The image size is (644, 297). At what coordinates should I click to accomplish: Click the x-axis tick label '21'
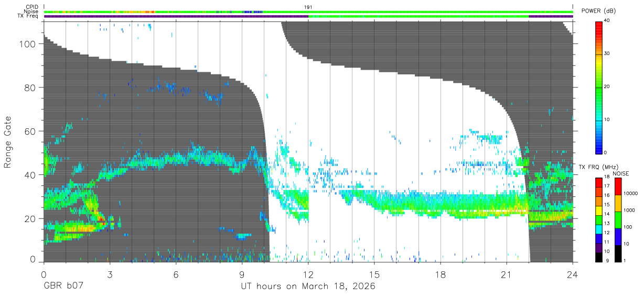507,274
